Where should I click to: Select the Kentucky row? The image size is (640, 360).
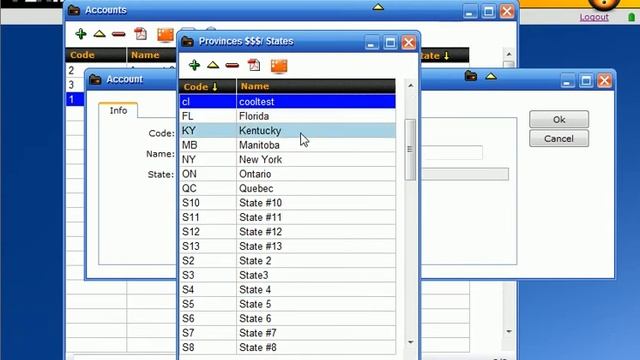pyautogui.click(x=287, y=131)
